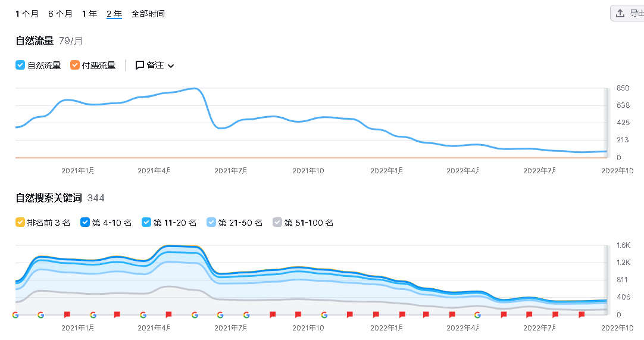Select the rightmost red flag marker
The image size is (644, 340).
pos(582,314)
